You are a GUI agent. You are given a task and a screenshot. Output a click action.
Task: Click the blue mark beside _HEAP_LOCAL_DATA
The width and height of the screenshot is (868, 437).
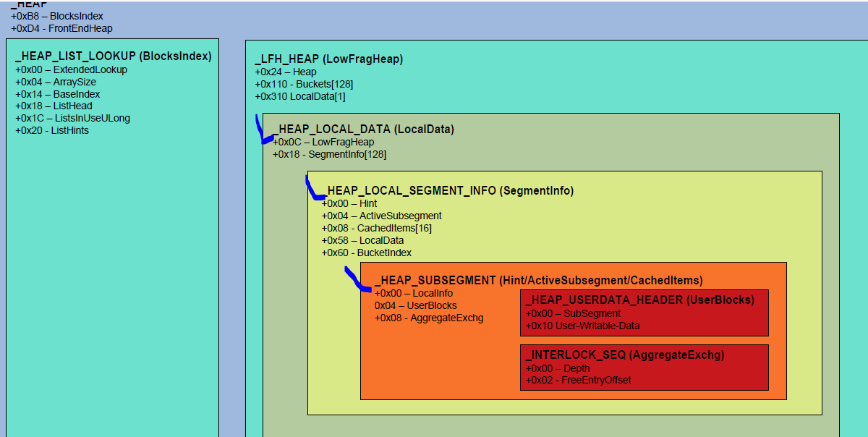tap(262, 131)
